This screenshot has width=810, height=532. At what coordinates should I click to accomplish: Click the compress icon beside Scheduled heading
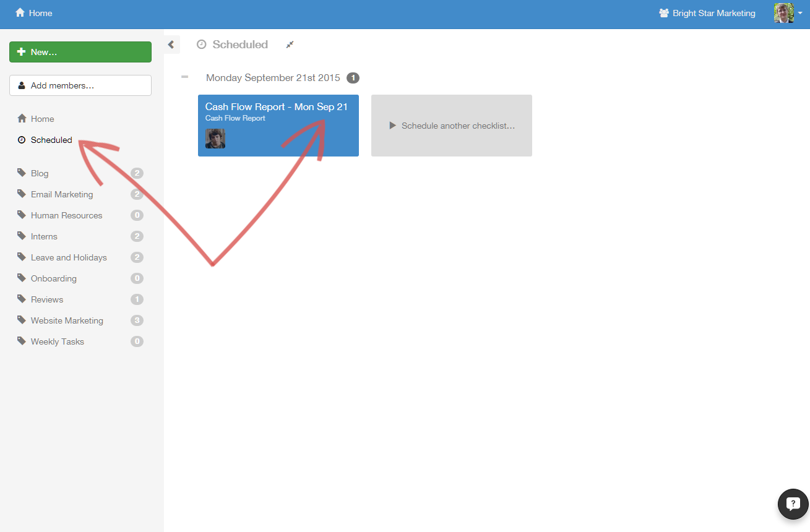(290, 45)
